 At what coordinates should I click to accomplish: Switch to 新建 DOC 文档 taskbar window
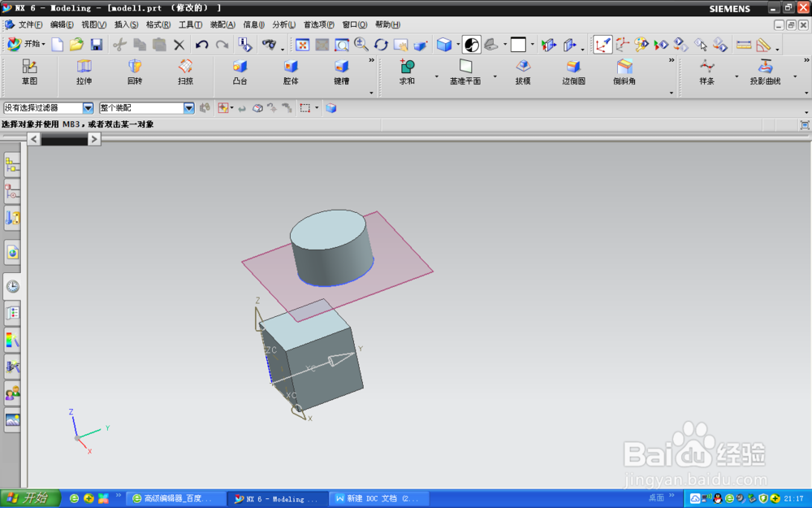tap(379, 499)
